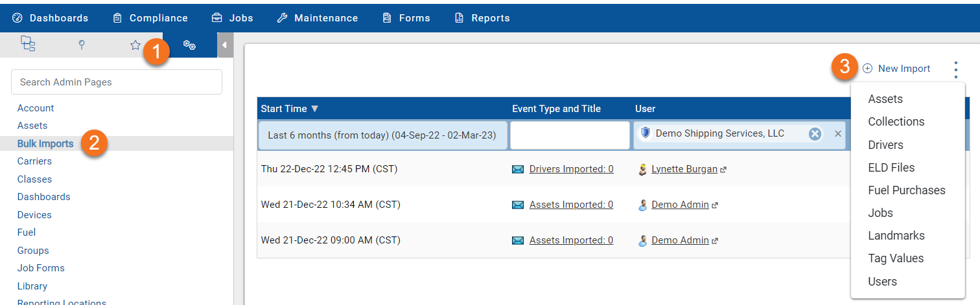Open external link icon beside Lynette Burgan
The width and height of the screenshot is (980, 305).
(723, 170)
